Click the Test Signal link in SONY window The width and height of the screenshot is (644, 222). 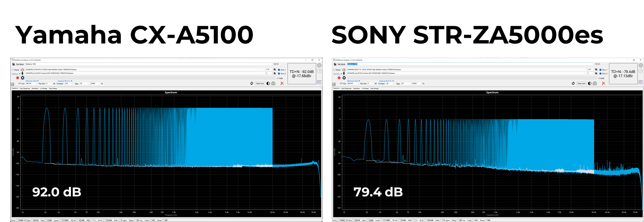coord(341,64)
